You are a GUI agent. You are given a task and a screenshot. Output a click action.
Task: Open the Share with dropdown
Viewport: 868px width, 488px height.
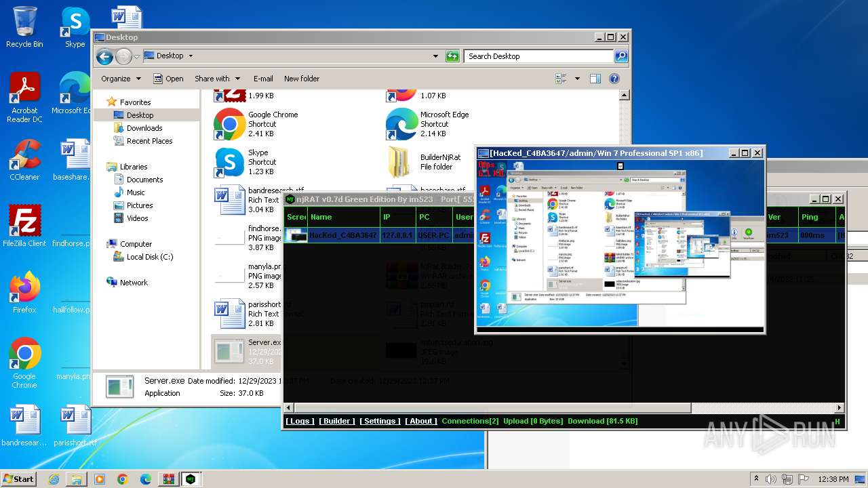click(217, 79)
